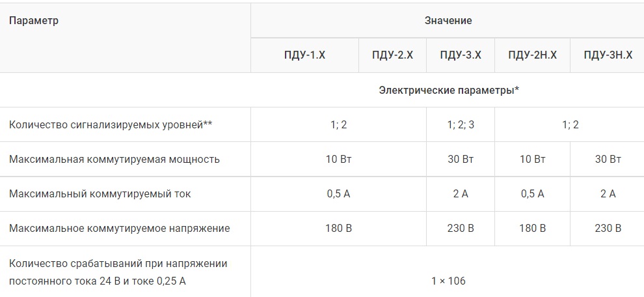This screenshot has width=644, height=297.
Task: Select the "Максимальная коммутируемая мощность" row label
Action: click(114, 159)
